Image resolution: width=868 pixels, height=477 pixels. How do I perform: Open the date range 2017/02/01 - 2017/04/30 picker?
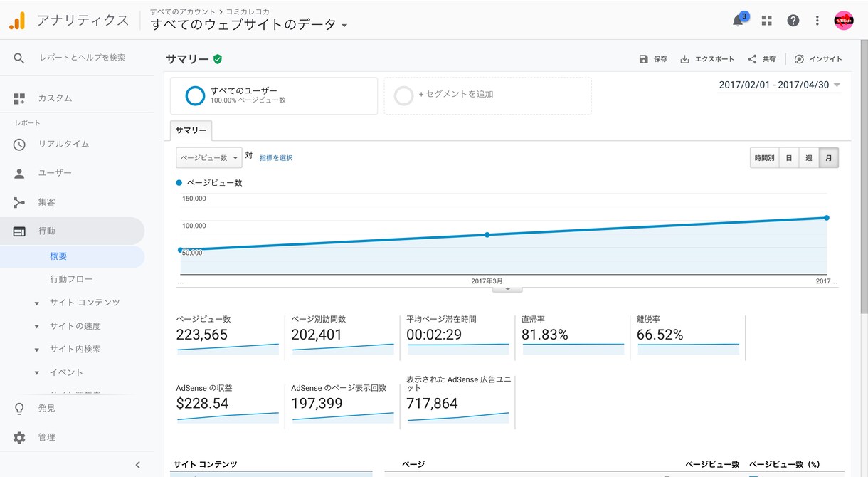pyautogui.click(x=780, y=85)
